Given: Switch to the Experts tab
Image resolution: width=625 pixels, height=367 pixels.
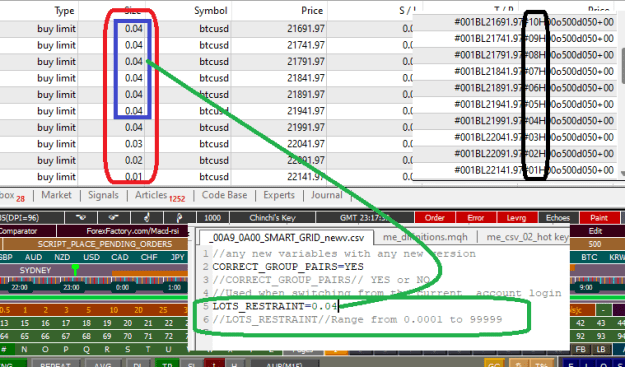Looking at the screenshot, I should coord(279,195).
